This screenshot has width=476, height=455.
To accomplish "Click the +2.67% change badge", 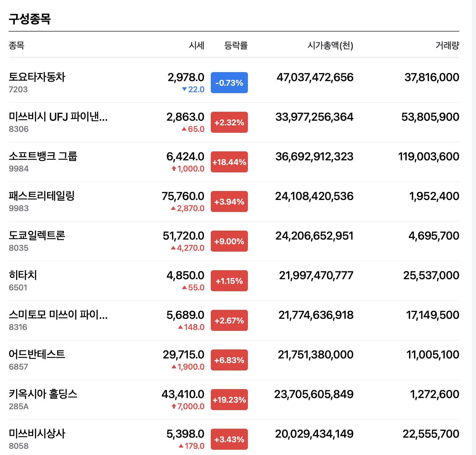I will (229, 320).
